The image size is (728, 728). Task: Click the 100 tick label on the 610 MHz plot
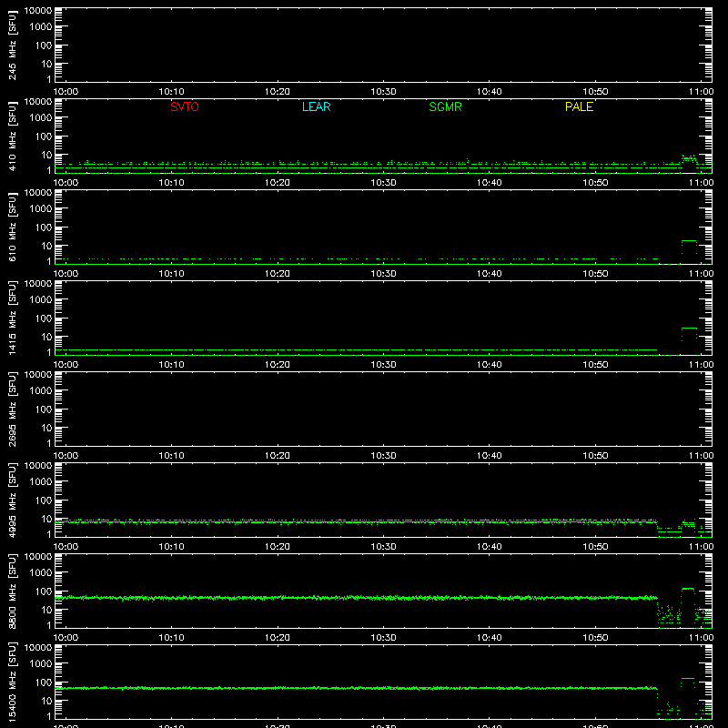tap(44, 227)
